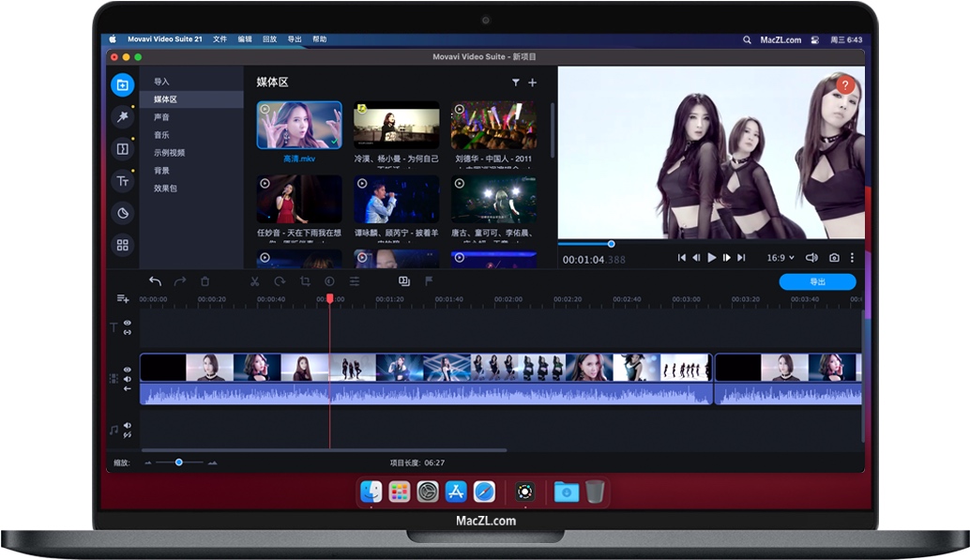The image size is (970, 560).
Task: Open the 回放 menu in the menu bar
Action: pyautogui.click(x=269, y=40)
